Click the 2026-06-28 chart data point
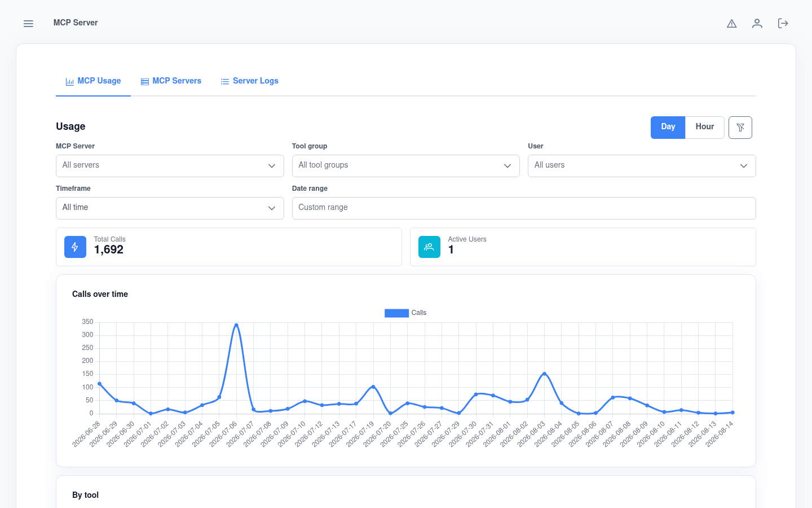 tap(100, 384)
